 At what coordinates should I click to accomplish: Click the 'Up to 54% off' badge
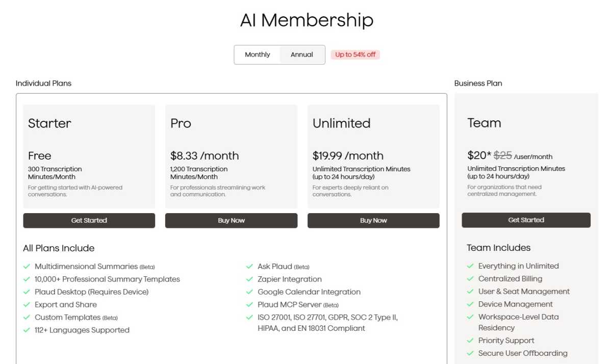click(x=355, y=55)
